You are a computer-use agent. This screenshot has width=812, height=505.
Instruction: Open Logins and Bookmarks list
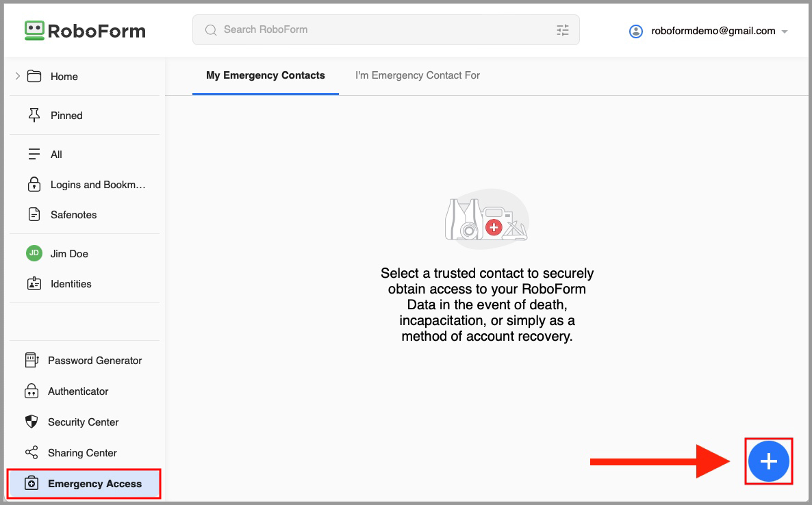tap(98, 185)
